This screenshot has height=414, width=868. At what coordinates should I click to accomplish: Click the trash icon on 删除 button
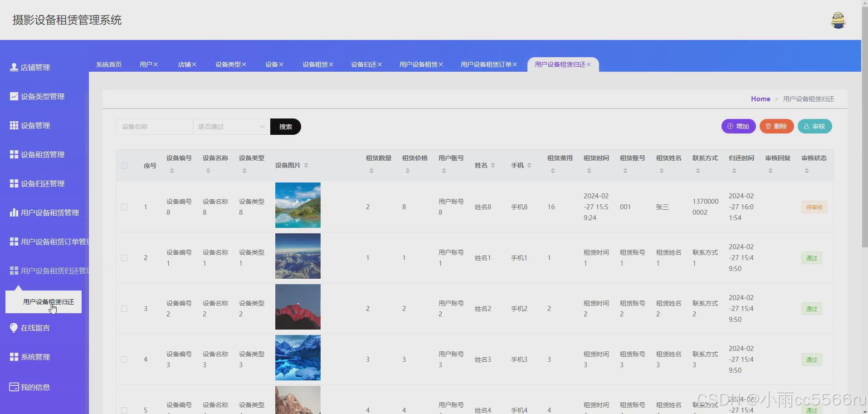[767, 126]
